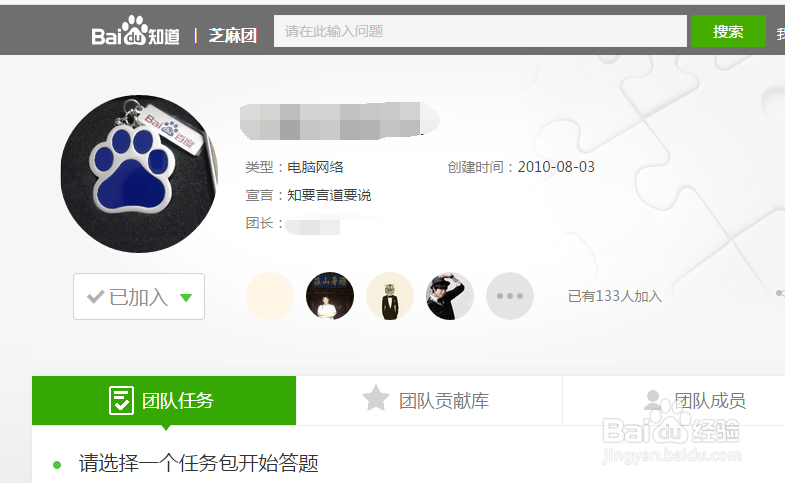The height and width of the screenshot is (483, 785).
Task: Switch to the 团队成员 tab
Action: 674,400
